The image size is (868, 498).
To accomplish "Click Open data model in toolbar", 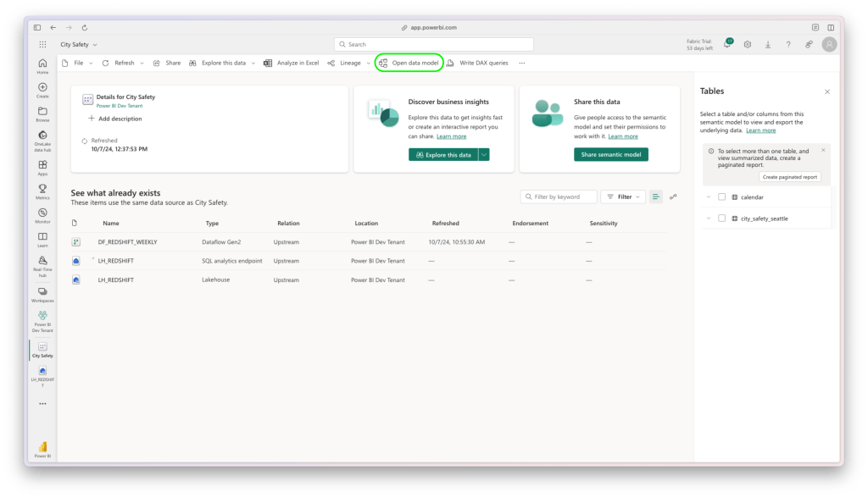I will pyautogui.click(x=409, y=63).
